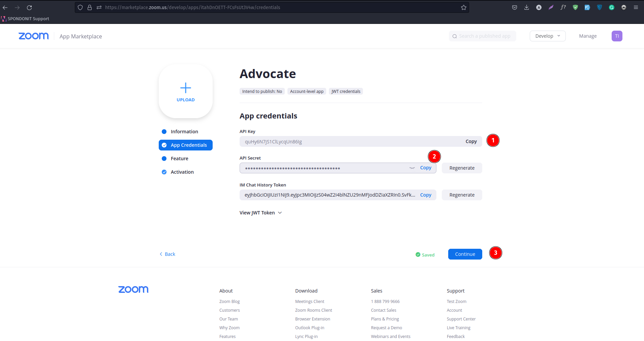644x341 pixels.
Task: Select the App Credentials step
Action: [x=186, y=145]
